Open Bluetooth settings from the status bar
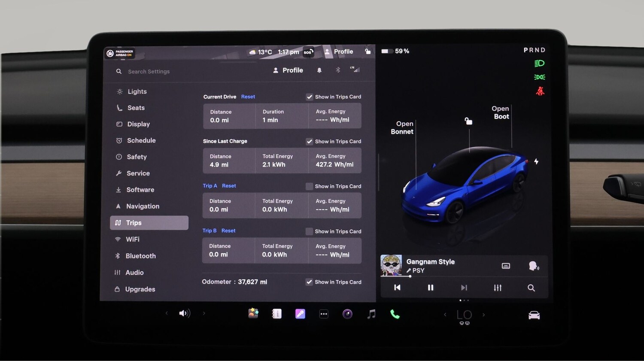The height and width of the screenshot is (361, 644). (337, 70)
